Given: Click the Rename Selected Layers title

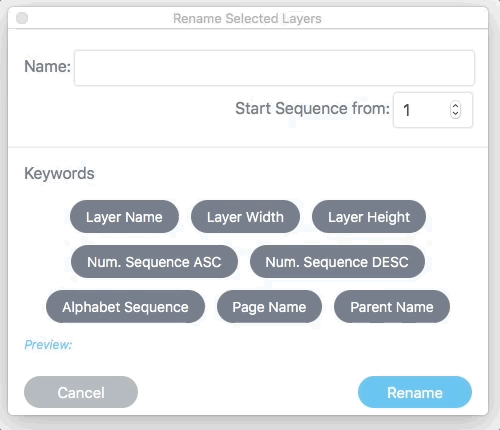Looking at the screenshot, I should (x=247, y=18).
